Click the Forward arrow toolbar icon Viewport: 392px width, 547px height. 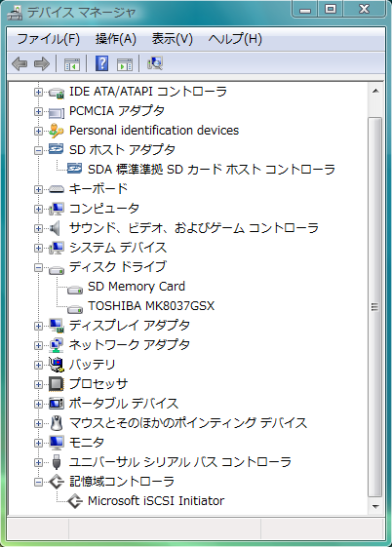click(42, 63)
